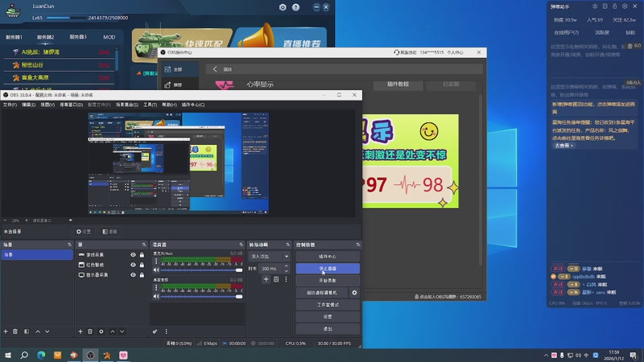Image resolution: width=644 pixels, height=362 pixels.
Task: Click the 插件中心 button in the controls dock
Action: click(328, 256)
